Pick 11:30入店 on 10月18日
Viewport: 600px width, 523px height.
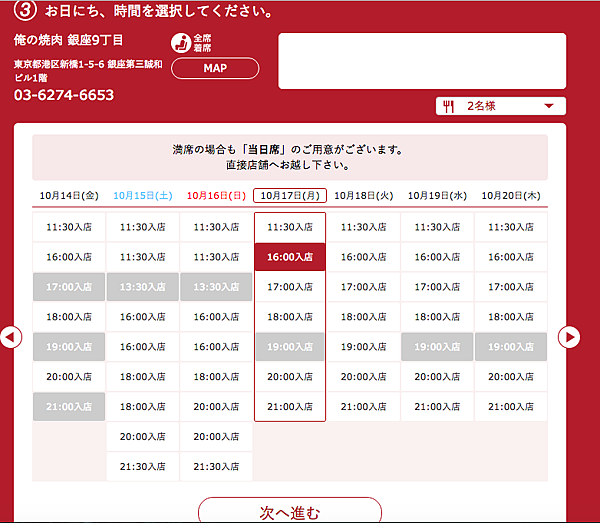[x=364, y=227]
